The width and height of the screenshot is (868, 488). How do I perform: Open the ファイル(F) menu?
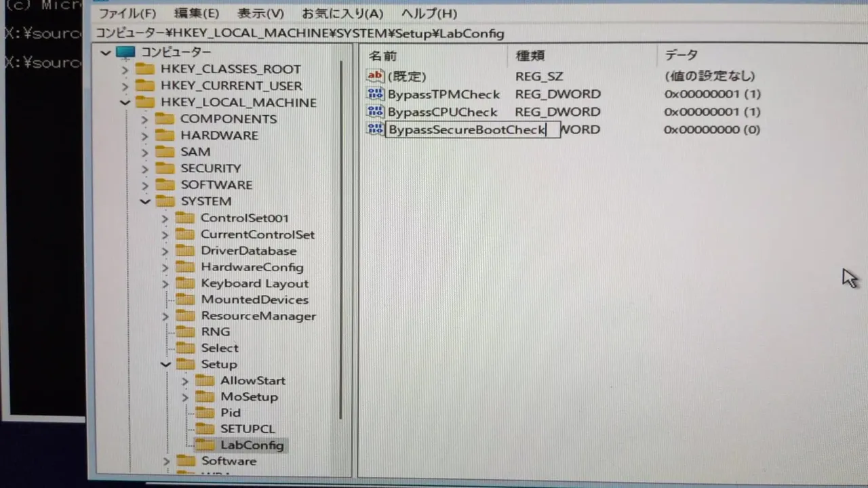click(127, 14)
